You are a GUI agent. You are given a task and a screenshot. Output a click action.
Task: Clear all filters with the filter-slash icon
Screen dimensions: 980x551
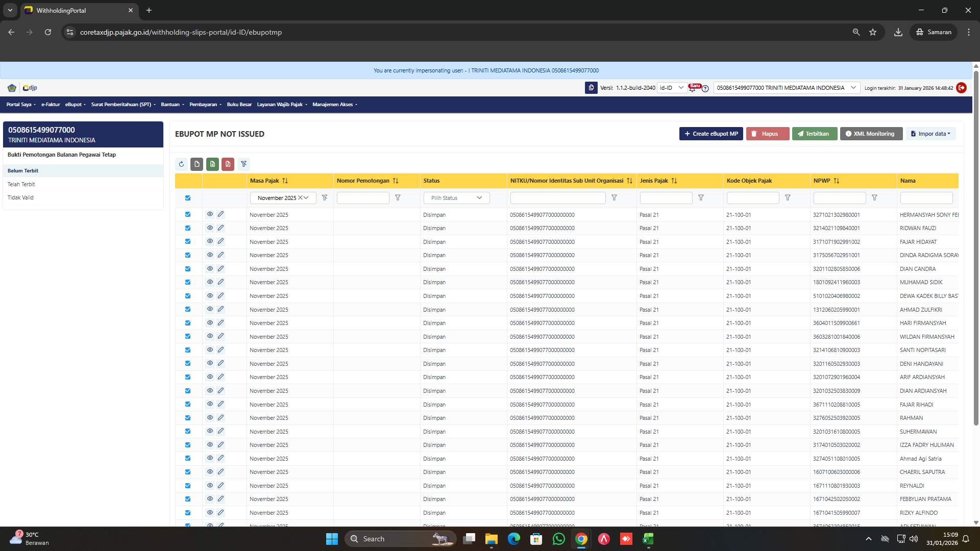pyautogui.click(x=243, y=164)
